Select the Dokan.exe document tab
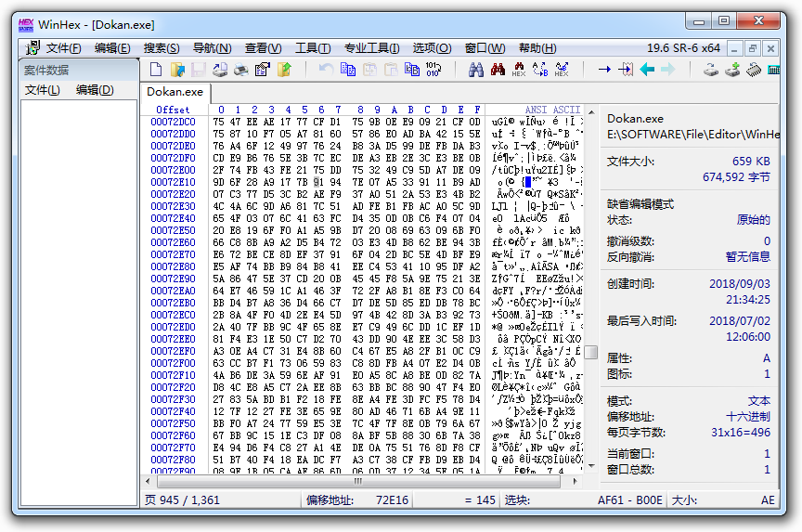The width and height of the screenshot is (802, 532). [x=175, y=92]
